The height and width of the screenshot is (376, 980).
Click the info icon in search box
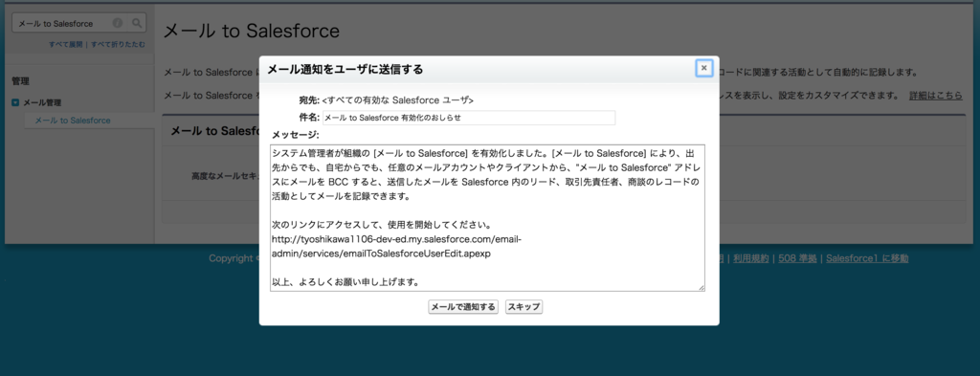tap(118, 23)
